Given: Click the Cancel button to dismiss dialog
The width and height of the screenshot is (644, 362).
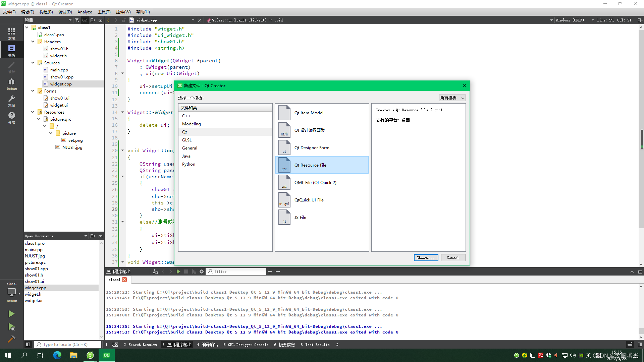Looking at the screenshot, I should (x=453, y=257).
